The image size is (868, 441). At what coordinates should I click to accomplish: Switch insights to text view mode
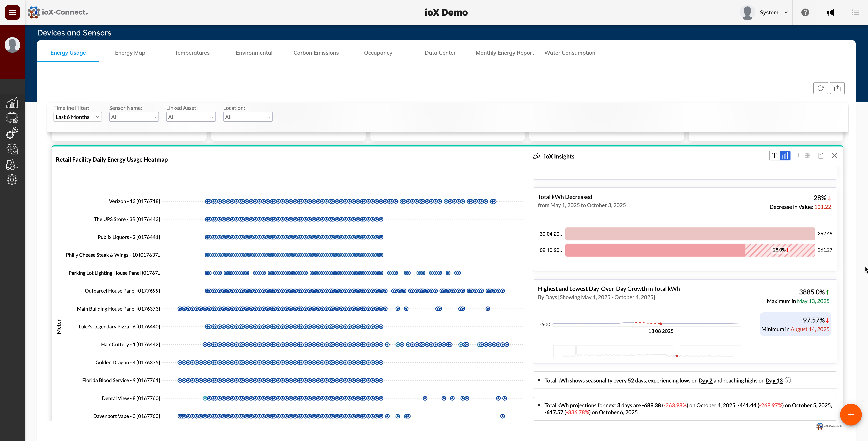tap(774, 156)
